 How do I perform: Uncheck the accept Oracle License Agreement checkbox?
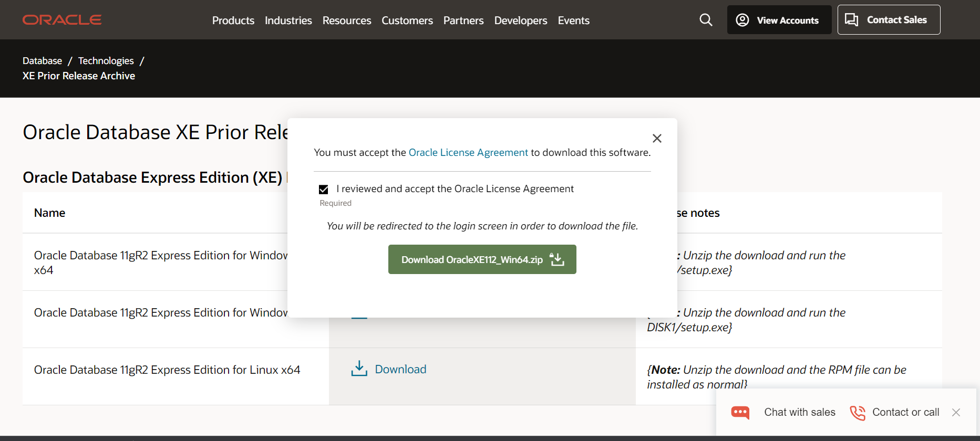[x=324, y=190]
